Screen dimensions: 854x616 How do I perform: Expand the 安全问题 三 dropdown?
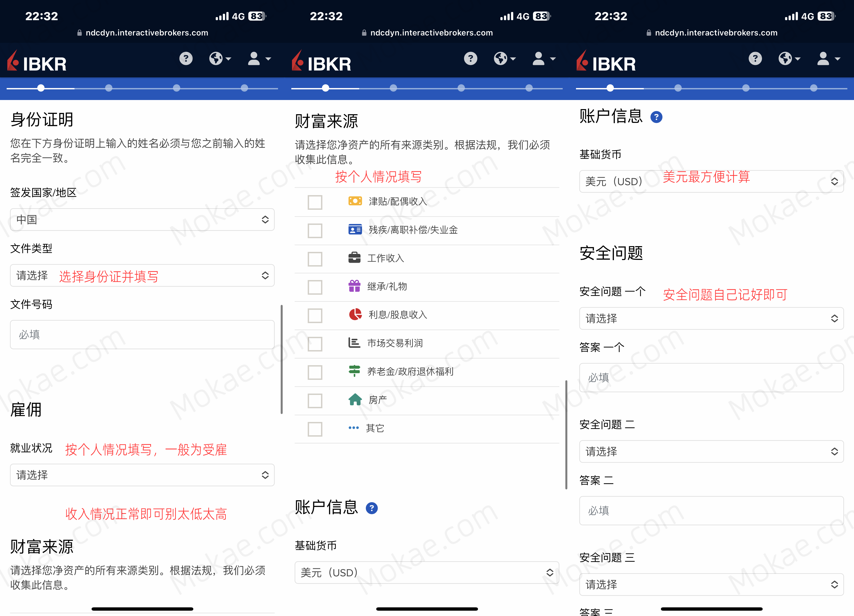712,584
